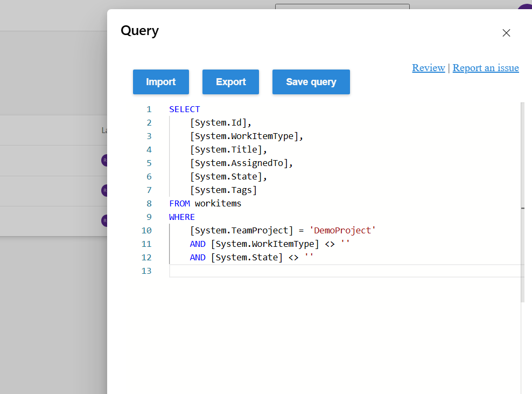Screen dimensions: 532x394
Task: Click the second purple R avatar in the list
Action: click(106, 190)
